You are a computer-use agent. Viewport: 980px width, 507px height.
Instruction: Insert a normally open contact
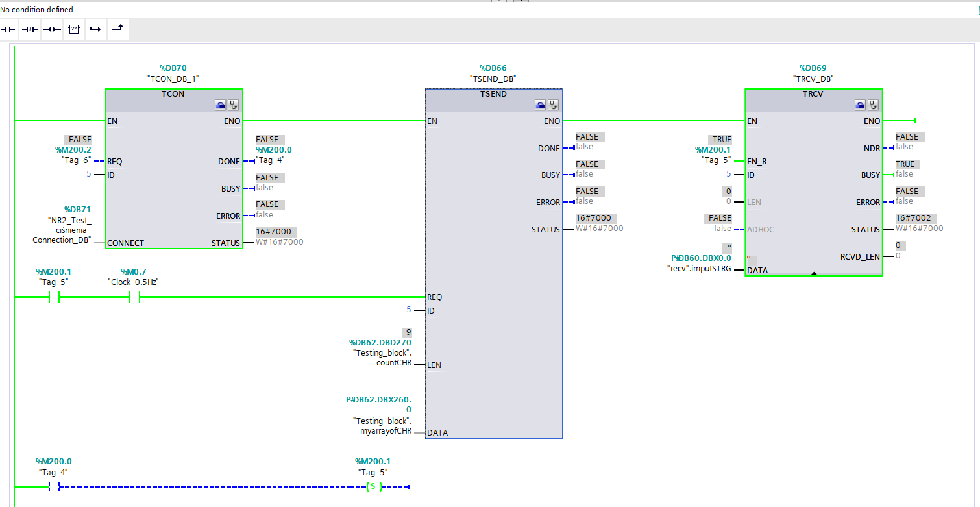pyautogui.click(x=8, y=29)
